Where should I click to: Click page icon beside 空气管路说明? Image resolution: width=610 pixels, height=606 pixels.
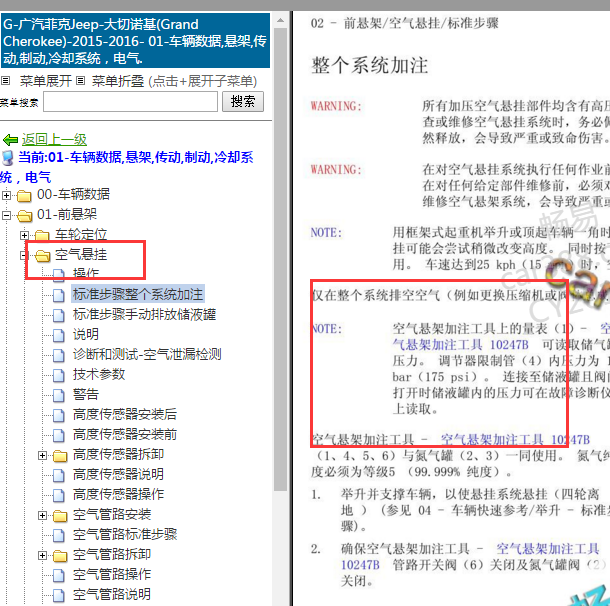coord(59,595)
